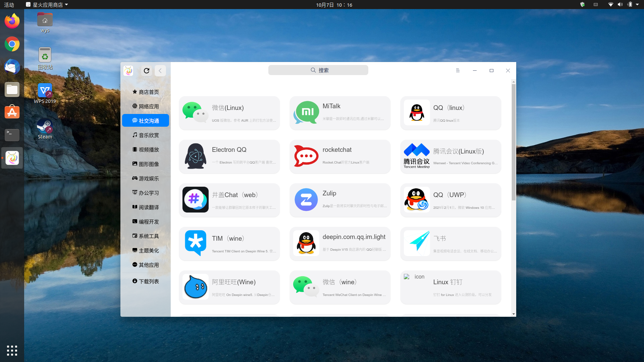Open the store hamburger menu
Image resolution: width=644 pixels, height=362 pixels.
pos(458,70)
